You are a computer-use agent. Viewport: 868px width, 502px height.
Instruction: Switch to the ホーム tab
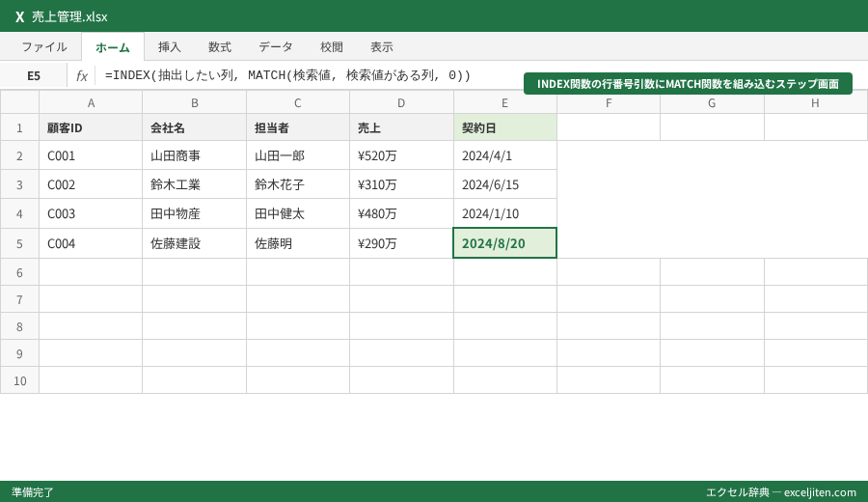[113, 47]
